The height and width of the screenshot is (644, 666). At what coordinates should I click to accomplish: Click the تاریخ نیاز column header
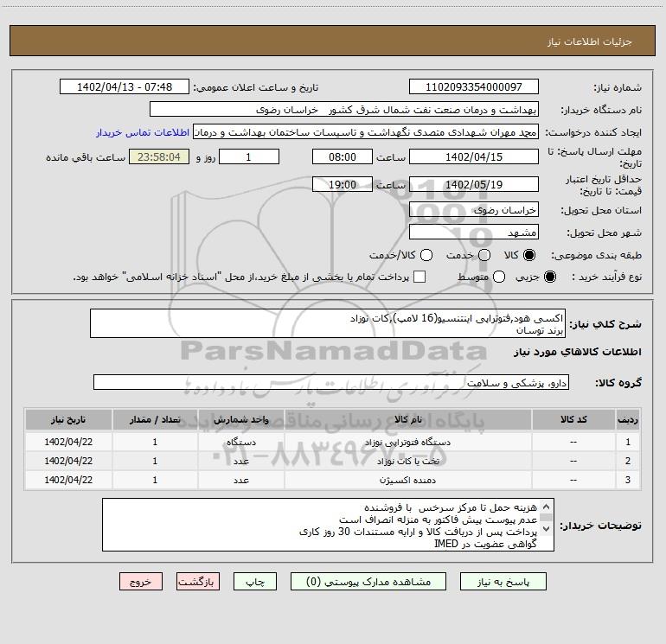(x=68, y=419)
